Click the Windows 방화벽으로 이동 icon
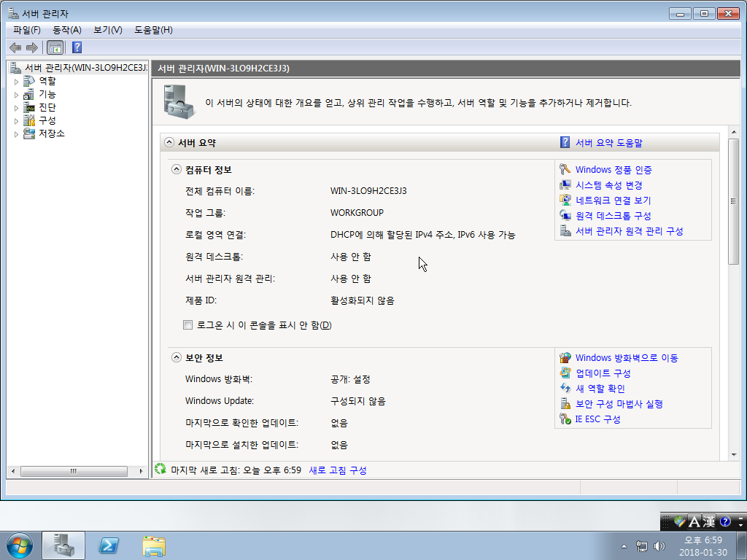Image resolution: width=747 pixels, height=560 pixels. (565, 357)
